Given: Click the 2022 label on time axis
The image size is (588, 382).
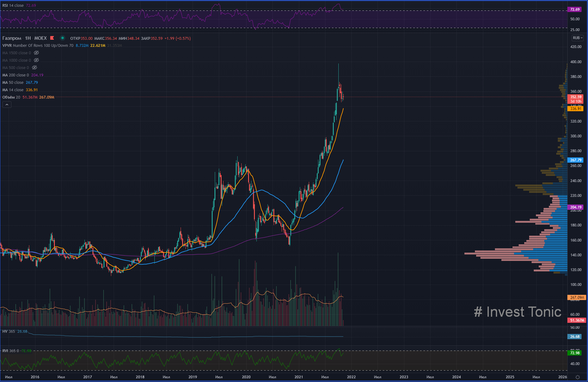Looking at the screenshot, I should pyautogui.click(x=351, y=377).
